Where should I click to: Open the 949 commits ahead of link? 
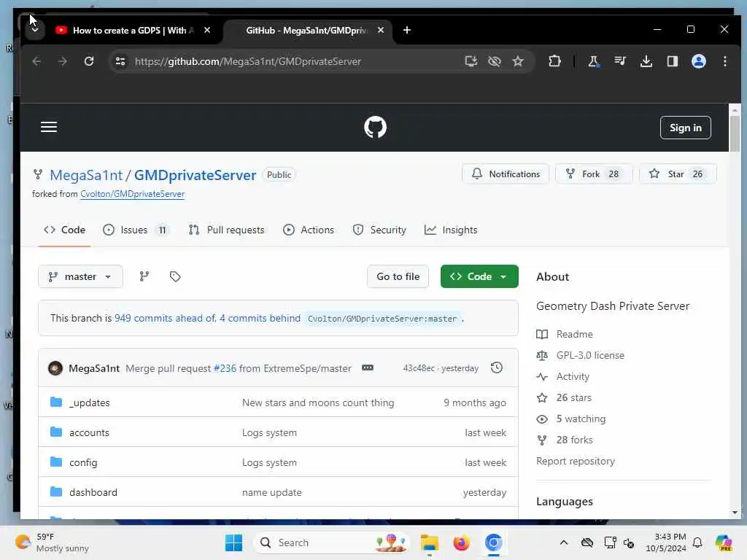point(165,318)
